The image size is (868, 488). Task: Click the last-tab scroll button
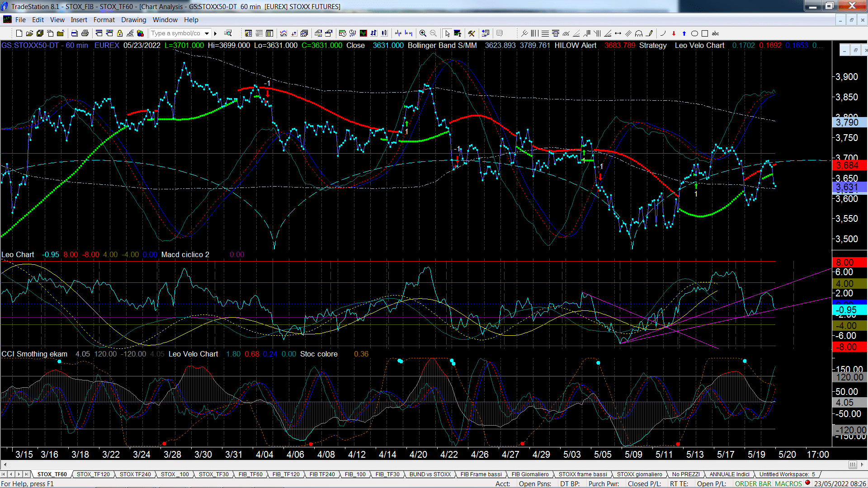[x=27, y=474]
